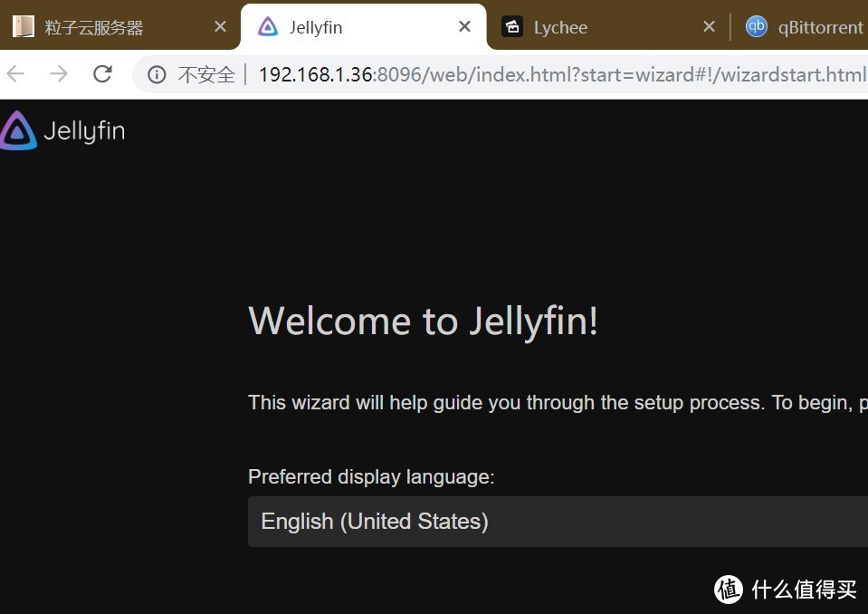
Task: Switch to the qBittorrent browser tab
Action: tap(800, 26)
